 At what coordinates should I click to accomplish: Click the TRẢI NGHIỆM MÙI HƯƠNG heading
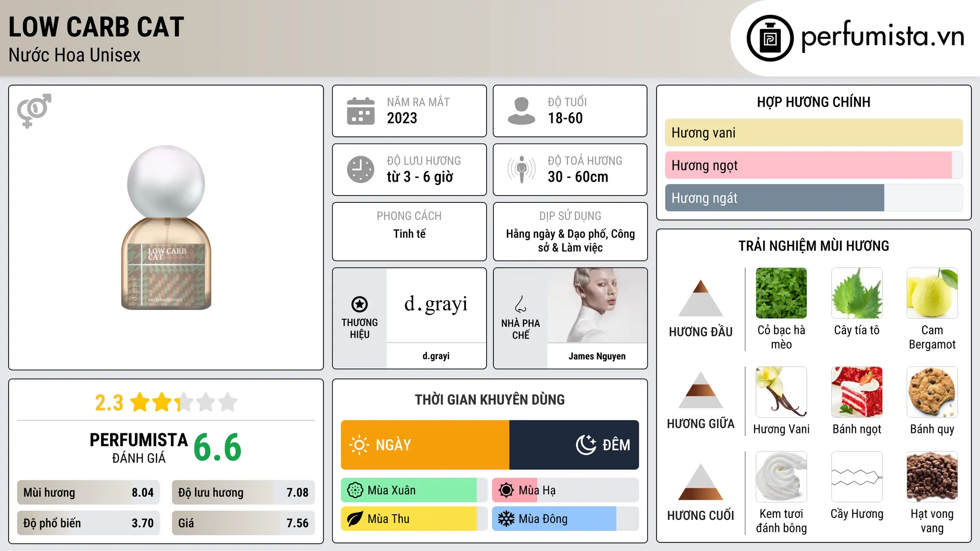814,246
